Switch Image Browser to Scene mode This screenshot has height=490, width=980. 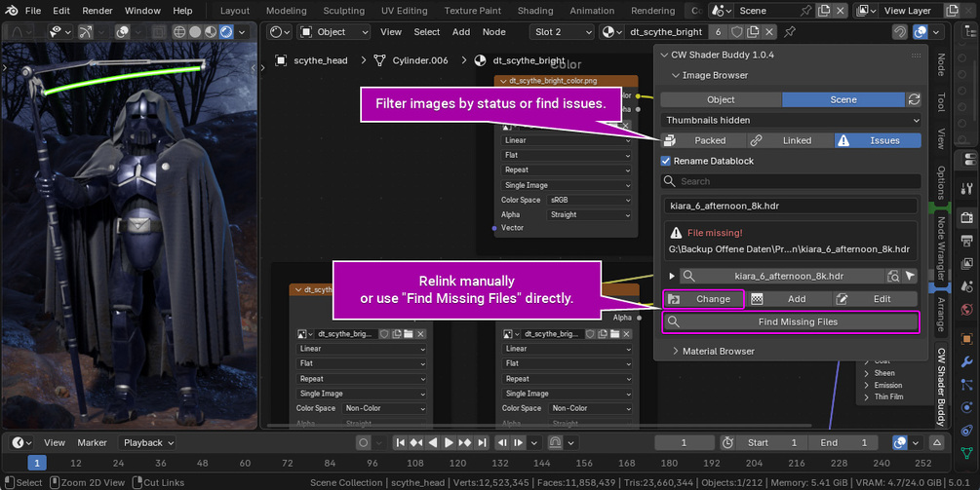tap(843, 100)
